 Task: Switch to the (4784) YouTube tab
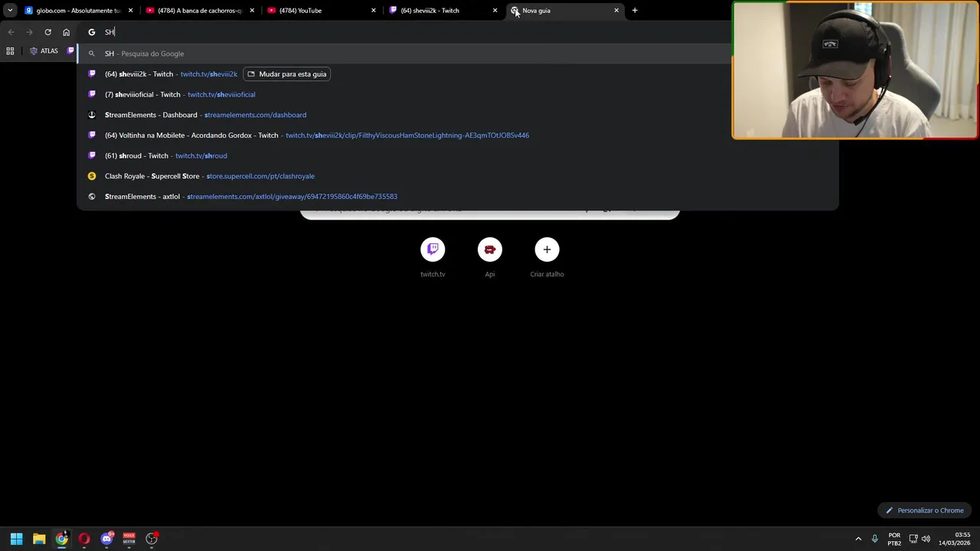click(x=321, y=11)
